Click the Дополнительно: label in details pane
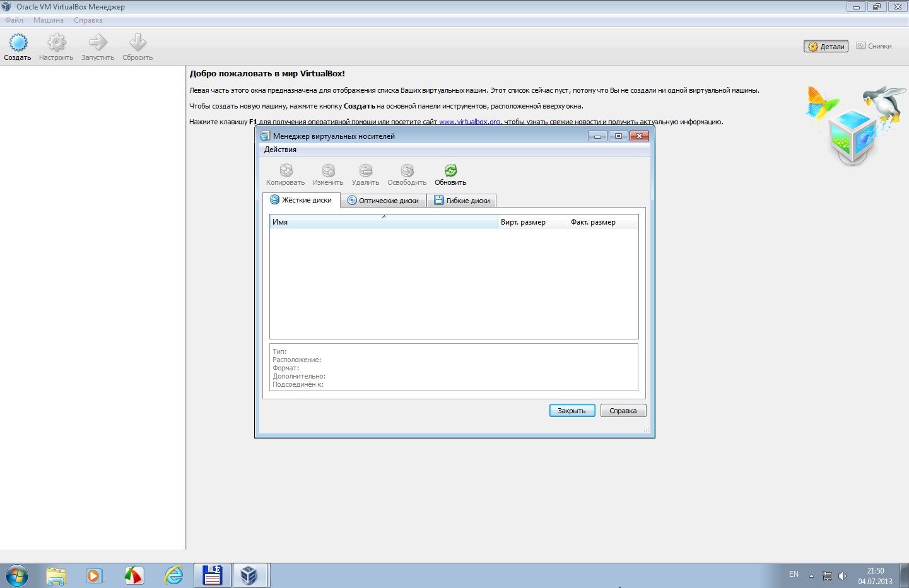The image size is (909, 588). coord(299,376)
